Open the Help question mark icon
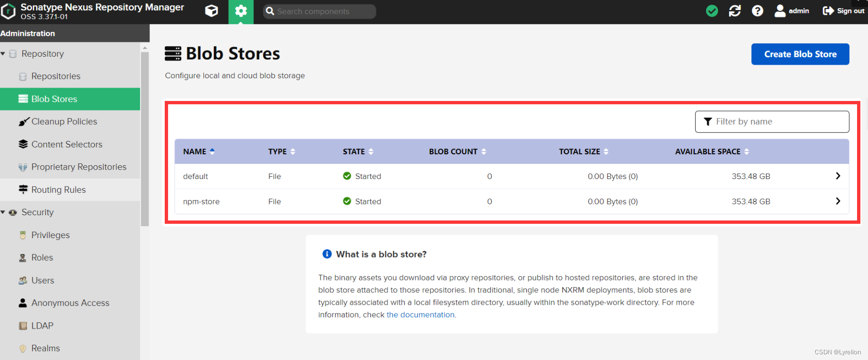The width and height of the screenshot is (868, 360). point(758,11)
